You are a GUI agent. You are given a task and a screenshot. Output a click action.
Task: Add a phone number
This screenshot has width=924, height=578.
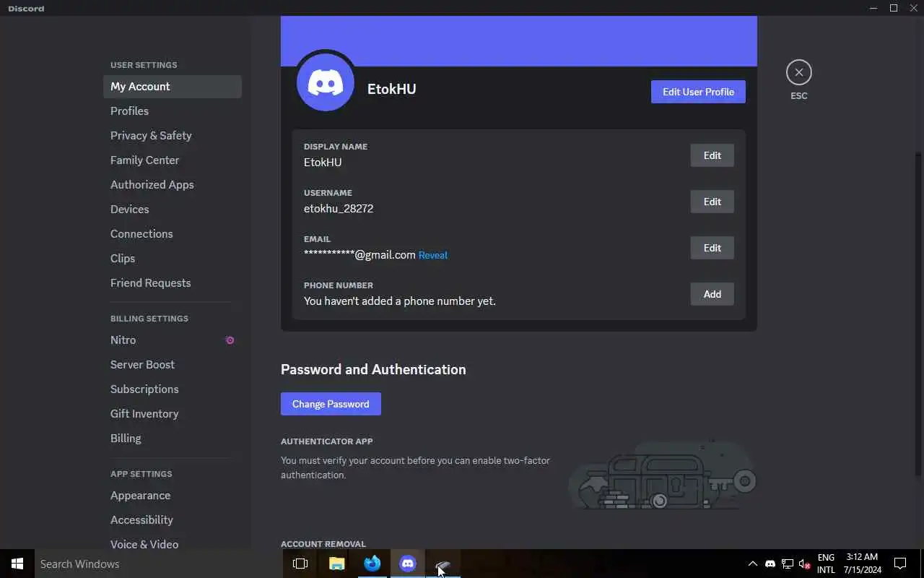click(x=712, y=294)
